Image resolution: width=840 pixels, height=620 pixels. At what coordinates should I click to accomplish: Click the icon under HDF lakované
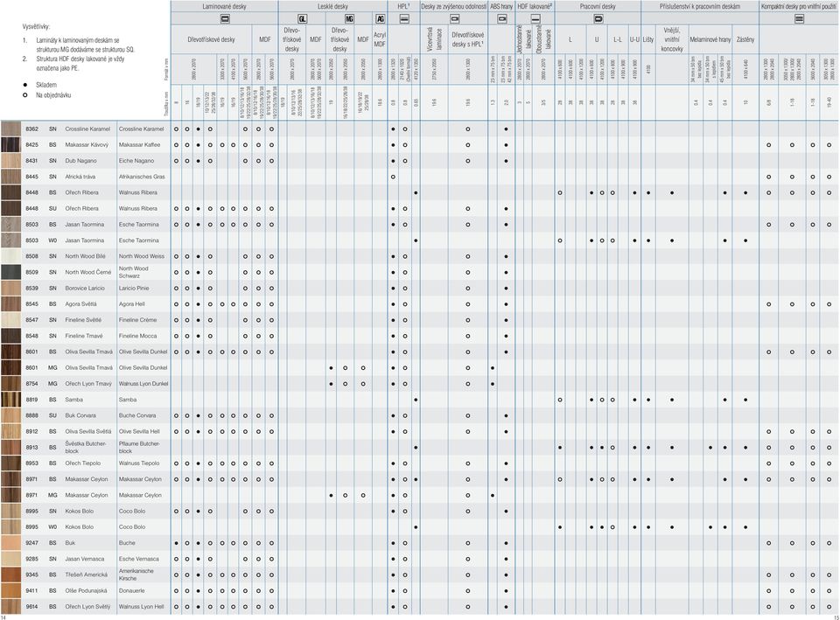(535, 18)
